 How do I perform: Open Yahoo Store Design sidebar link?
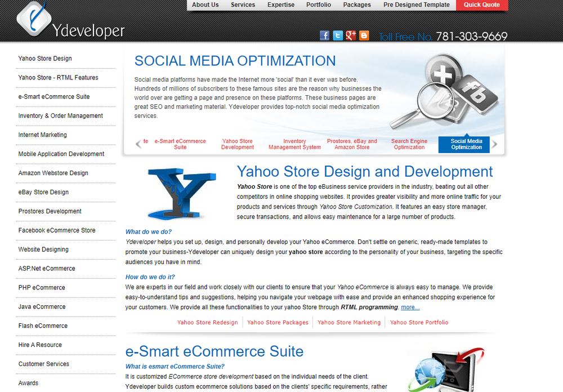[45, 58]
